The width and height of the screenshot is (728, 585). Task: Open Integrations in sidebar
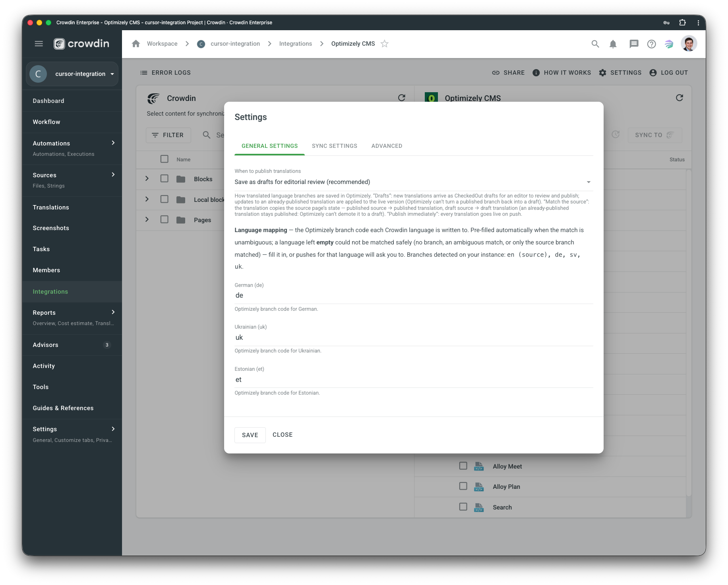click(72, 292)
